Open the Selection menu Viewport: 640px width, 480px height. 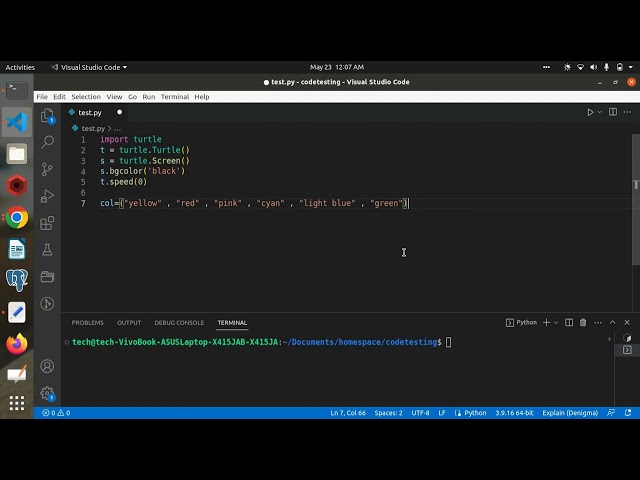(x=86, y=97)
